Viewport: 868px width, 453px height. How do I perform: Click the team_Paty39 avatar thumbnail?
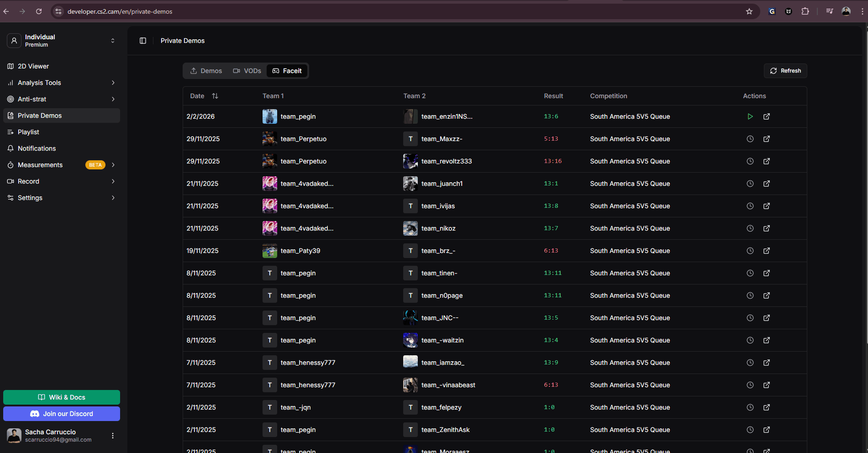269,251
